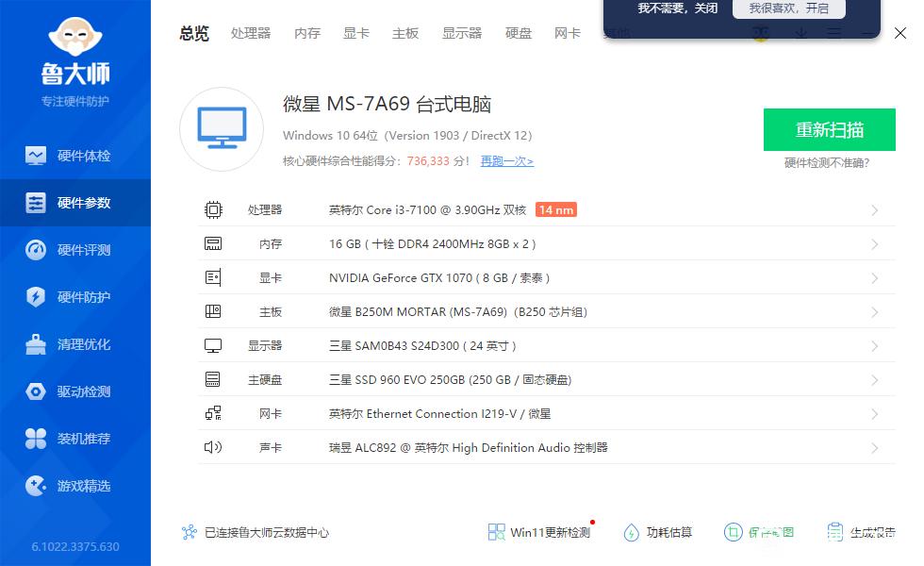
Task: Expand the 主硬盘 SSD 960 EVO row chevron
Action: [875, 380]
